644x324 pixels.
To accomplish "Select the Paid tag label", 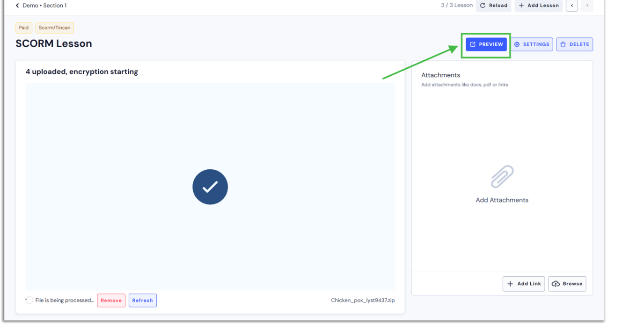I will [23, 28].
